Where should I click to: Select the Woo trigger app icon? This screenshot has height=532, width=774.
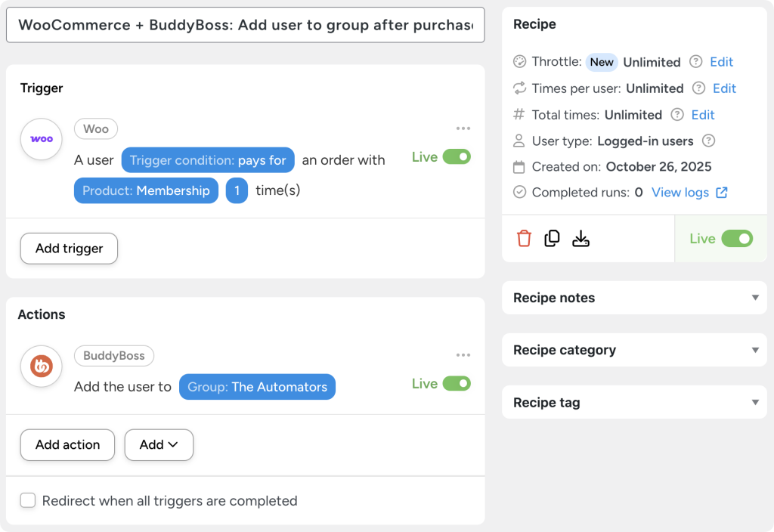[41, 139]
